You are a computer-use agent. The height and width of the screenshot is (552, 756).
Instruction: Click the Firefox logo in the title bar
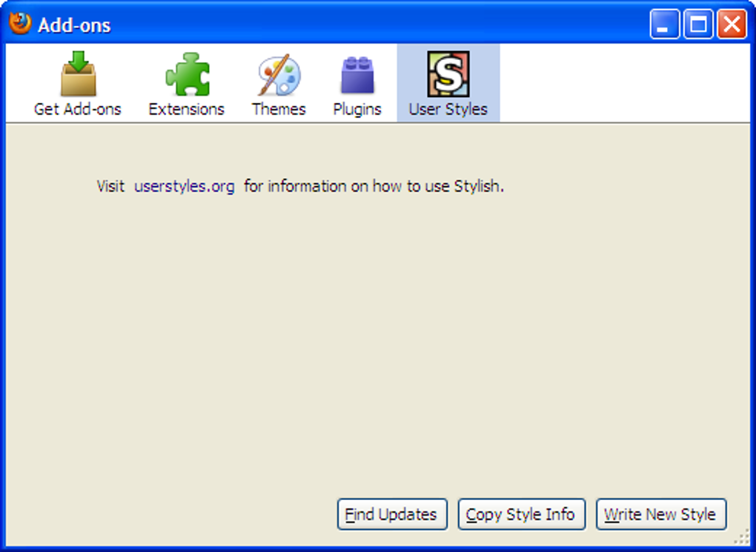[20, 24]
